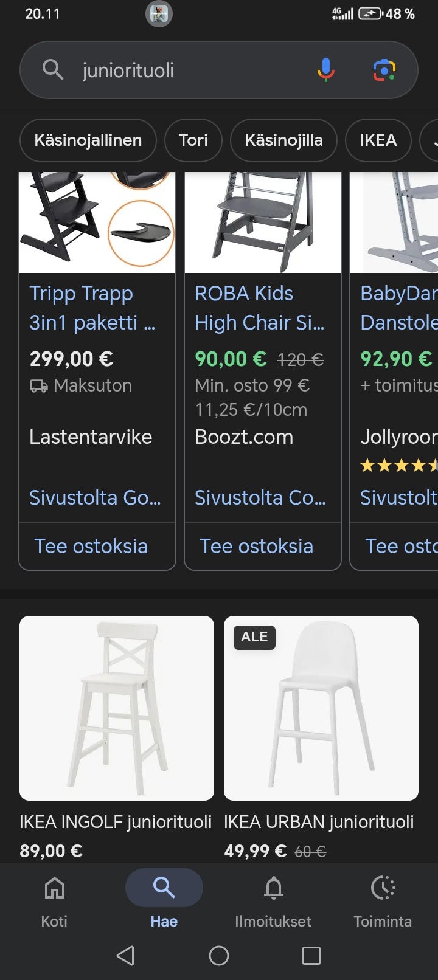Select the Käsinojilla filter chip
This screenshot has width=438, height=980.
[x=283, y=140]
